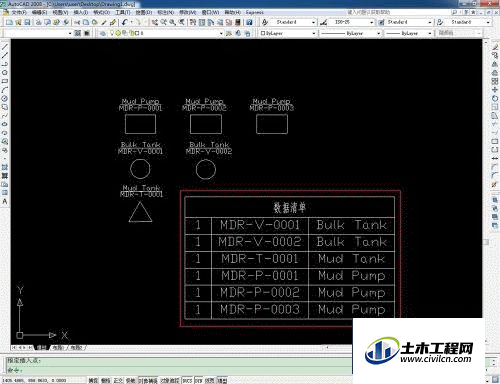This screenshot has width=500, height=384.
Task: Toggle Object Snap Tracking (对象追踪) button
Action: coord(170,380)
